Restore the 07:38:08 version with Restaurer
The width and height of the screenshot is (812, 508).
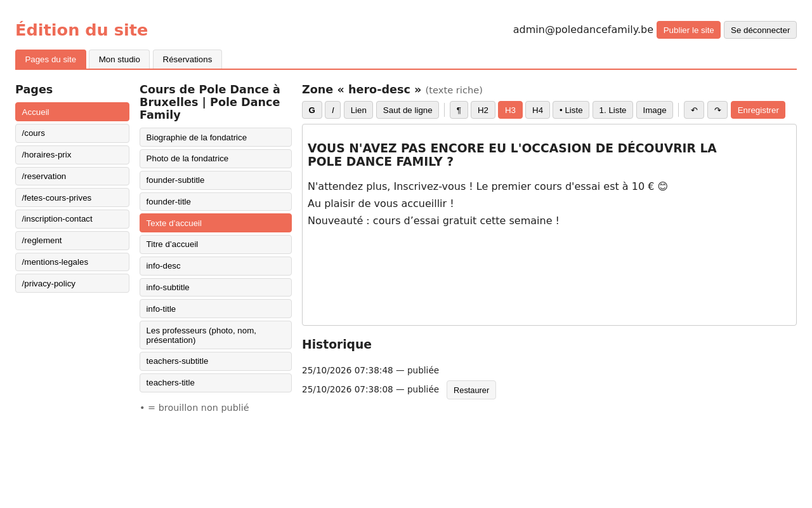point(471,390)
